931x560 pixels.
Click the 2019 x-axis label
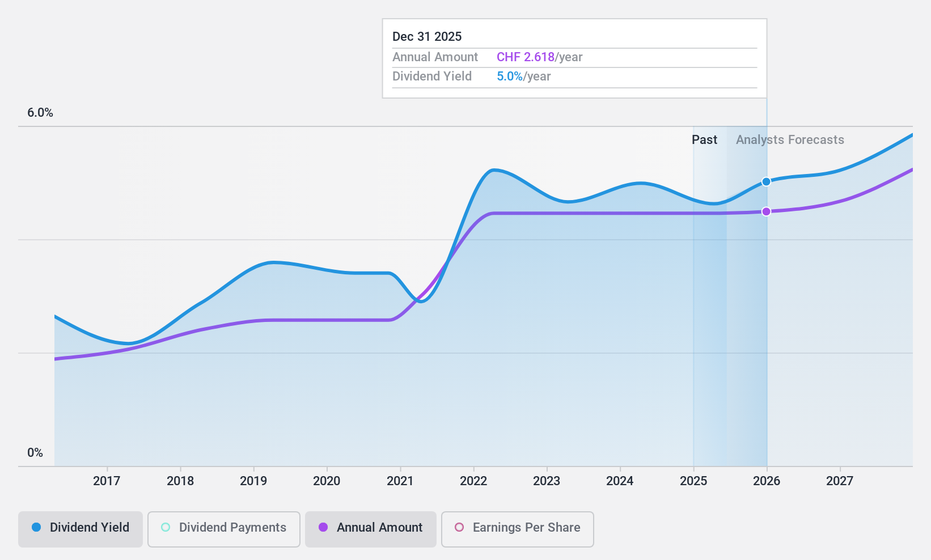tap(253, 481)
